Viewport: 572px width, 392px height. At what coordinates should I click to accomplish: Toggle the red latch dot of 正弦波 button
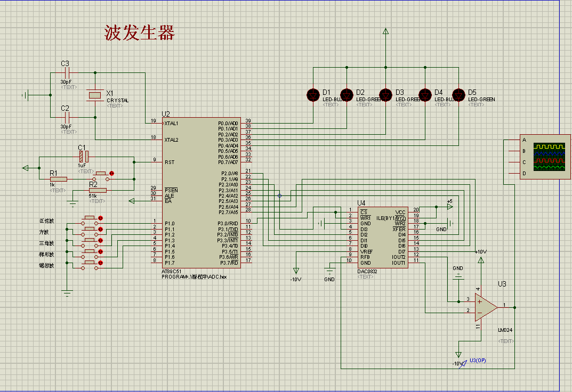[x=100, y=218]
